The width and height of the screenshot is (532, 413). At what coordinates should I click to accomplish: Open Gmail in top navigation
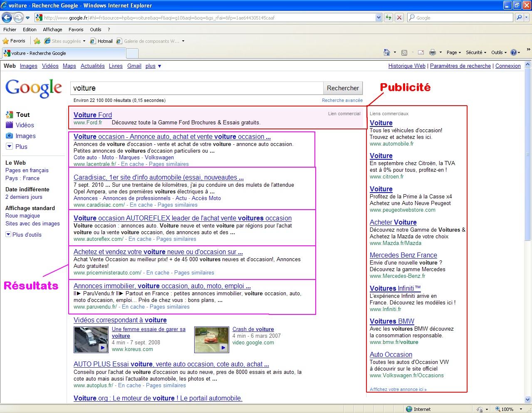pyautogui.click(x=134, y=66)
